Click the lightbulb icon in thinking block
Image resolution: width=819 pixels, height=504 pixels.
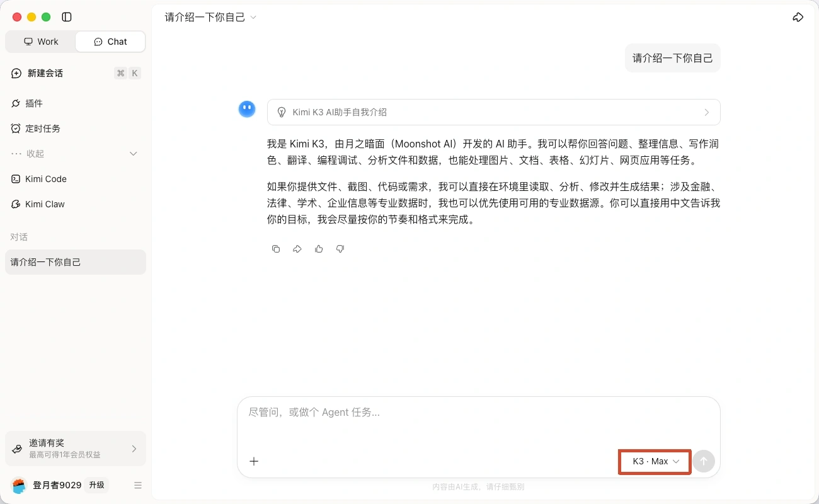point(282,112)
